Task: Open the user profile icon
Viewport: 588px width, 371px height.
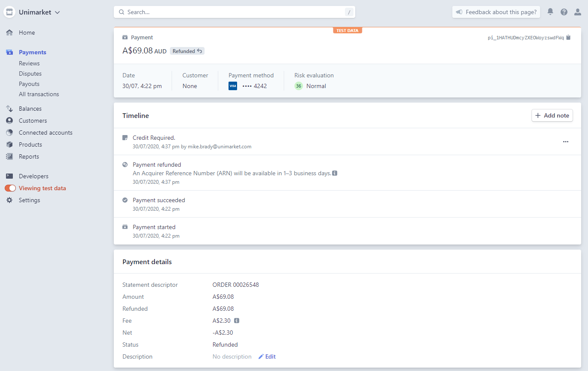Action: click(578, 12)
